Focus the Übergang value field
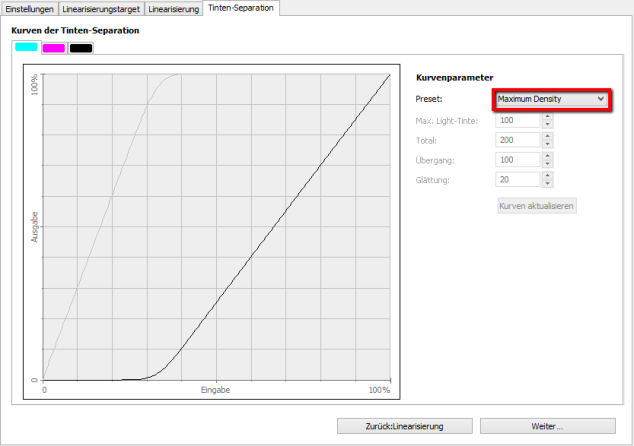 point(517,160)
